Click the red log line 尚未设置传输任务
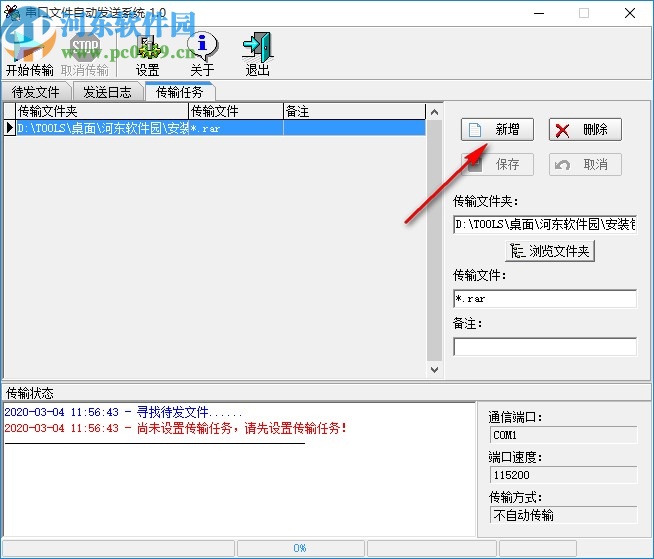654x559 pixels. coord(175,428)
